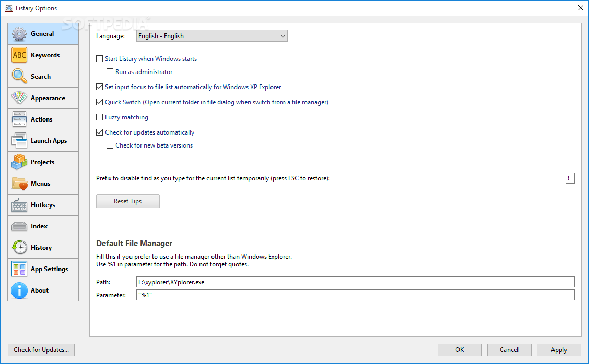The height and width of the screenshot is (364, 589).
Task: Click Check for Updates button
Action: pos(41,350)
